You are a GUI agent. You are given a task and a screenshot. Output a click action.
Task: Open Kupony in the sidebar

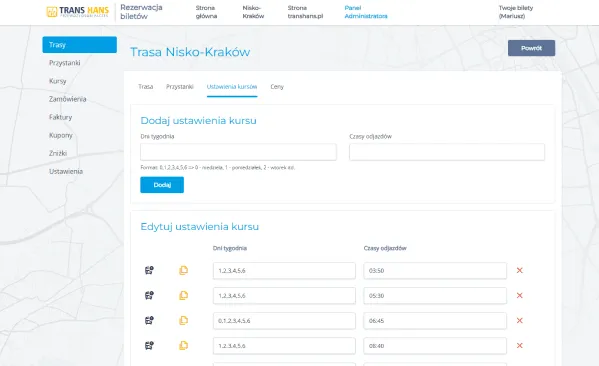point(61,135)
